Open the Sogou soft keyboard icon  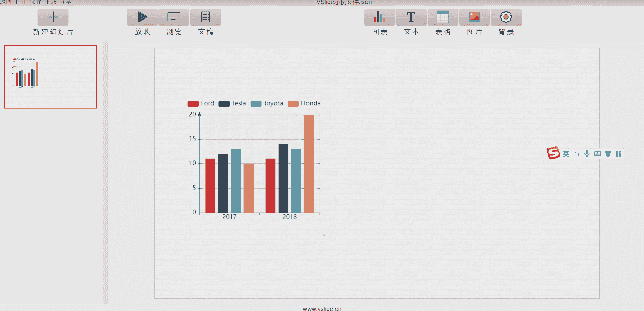pyautogui.click(x=597, y=154)
